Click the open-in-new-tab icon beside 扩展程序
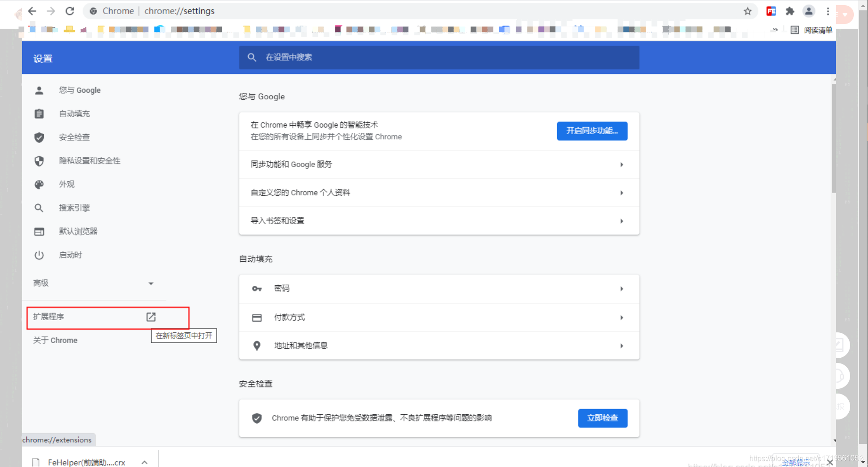Image resolution: width=868 pixels, height=467 pixels. point(151,316)
